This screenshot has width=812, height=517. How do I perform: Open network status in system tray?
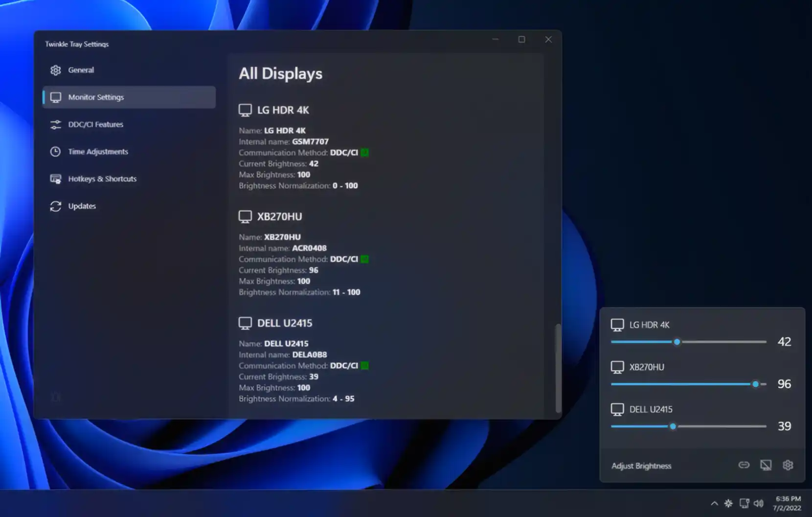(x=744, y=503)
